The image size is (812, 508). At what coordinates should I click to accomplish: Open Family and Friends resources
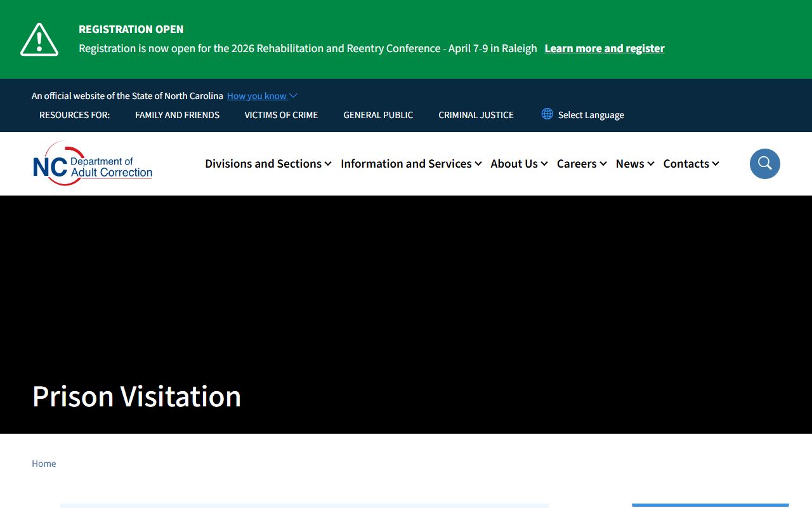coord(177,115)
